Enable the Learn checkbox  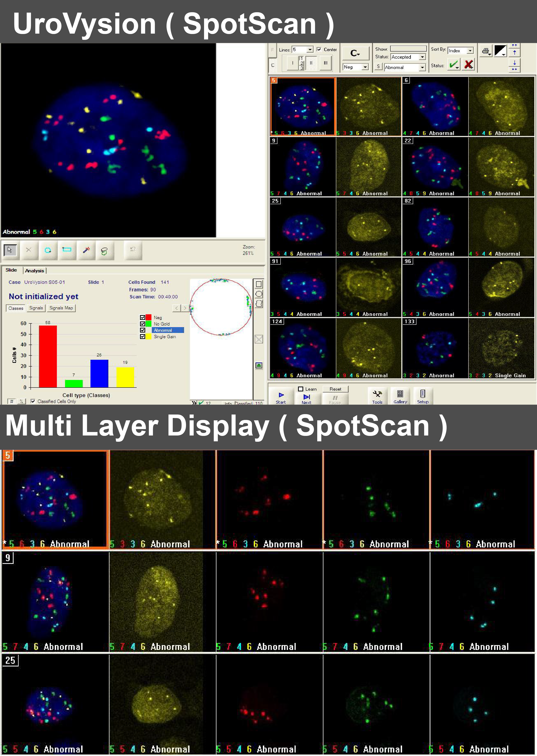coord(301,389)
